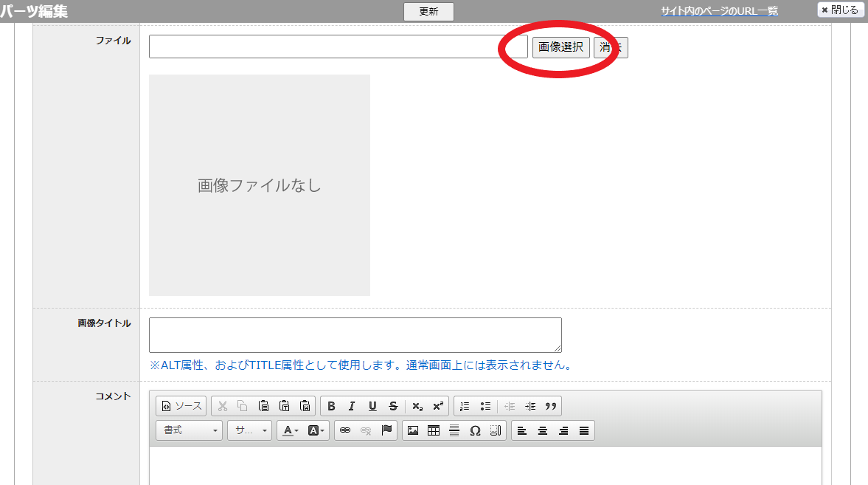Open the font size dropdown
The height and width of the screenshot is (485, 868).
[249, 430]
